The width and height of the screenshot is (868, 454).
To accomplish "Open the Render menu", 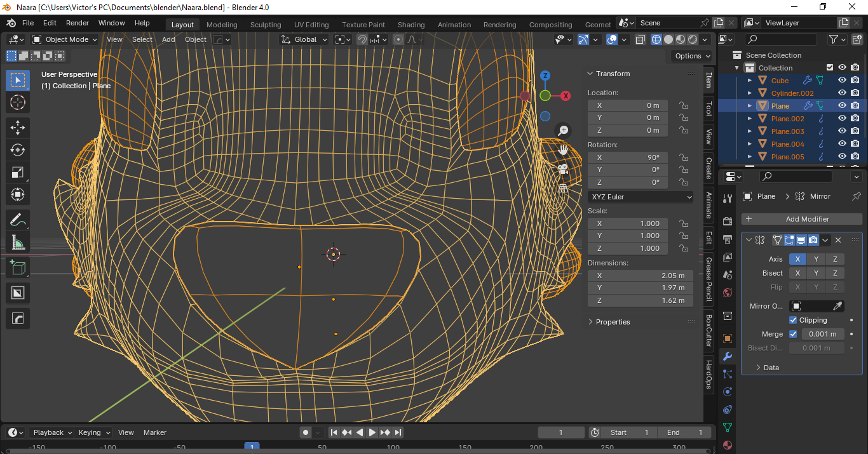I will pyautogui.click(x=78, y=23).
